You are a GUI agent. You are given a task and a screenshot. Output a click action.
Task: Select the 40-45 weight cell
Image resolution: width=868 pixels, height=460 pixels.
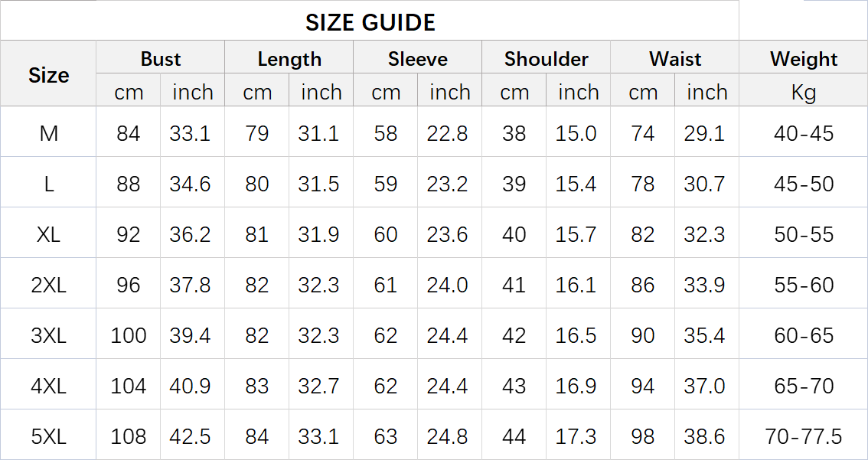click(x=804, y=134)
